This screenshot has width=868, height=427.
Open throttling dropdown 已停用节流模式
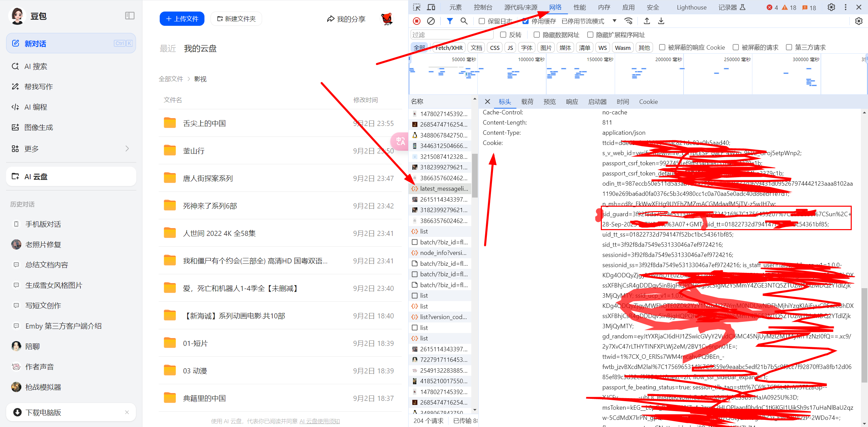(589, 21)
